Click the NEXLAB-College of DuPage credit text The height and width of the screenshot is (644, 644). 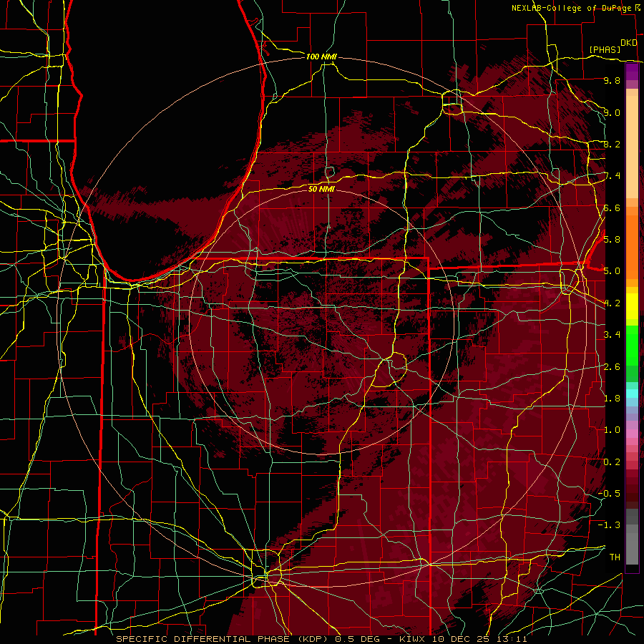(x=572, y=8)
